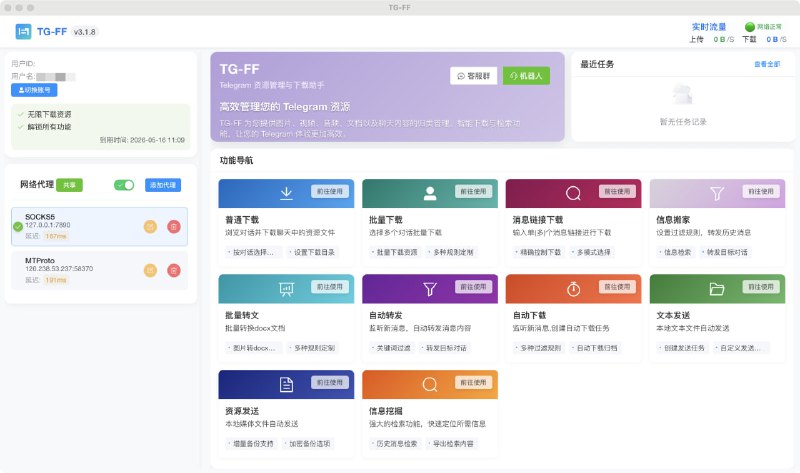800x473 pixels.
Task: Click the search icon on 消息链接下载 card
Action: [x=573, y=193]
